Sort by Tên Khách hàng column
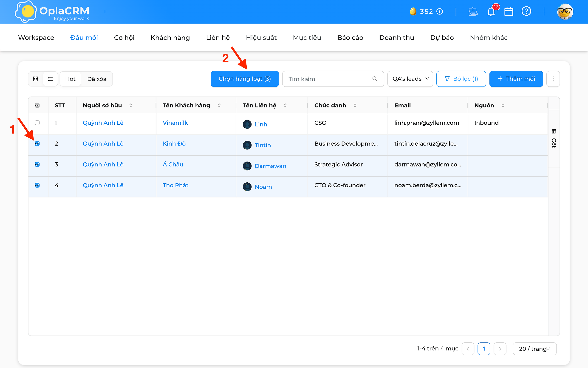 219,105
